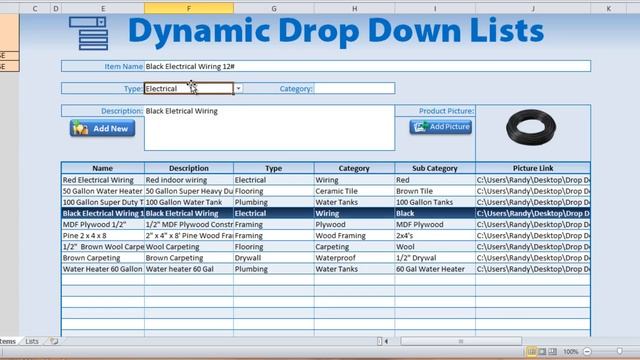
Task: Click the Add Picture button
Action: point(441,127)
